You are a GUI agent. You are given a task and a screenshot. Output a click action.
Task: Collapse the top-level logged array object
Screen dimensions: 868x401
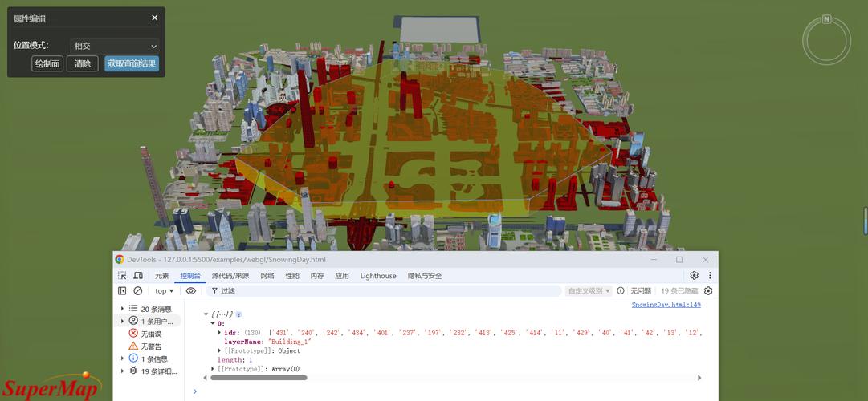click(x=206, y=314)
